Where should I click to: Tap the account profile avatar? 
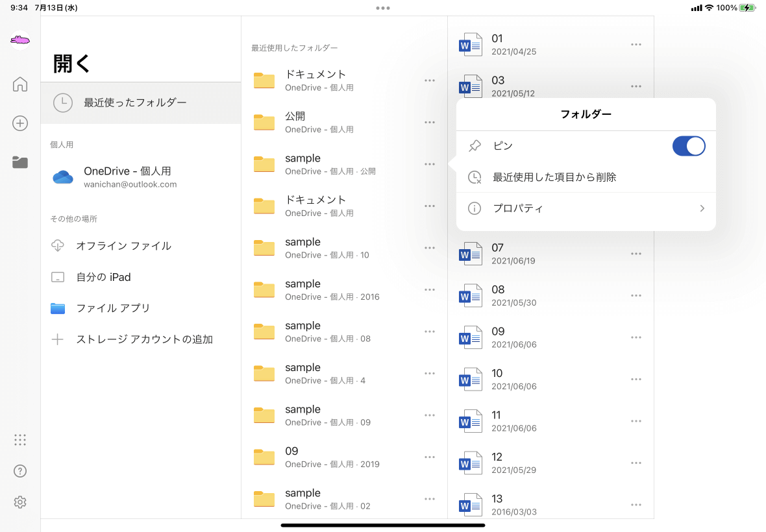click(x=20, y=41)
